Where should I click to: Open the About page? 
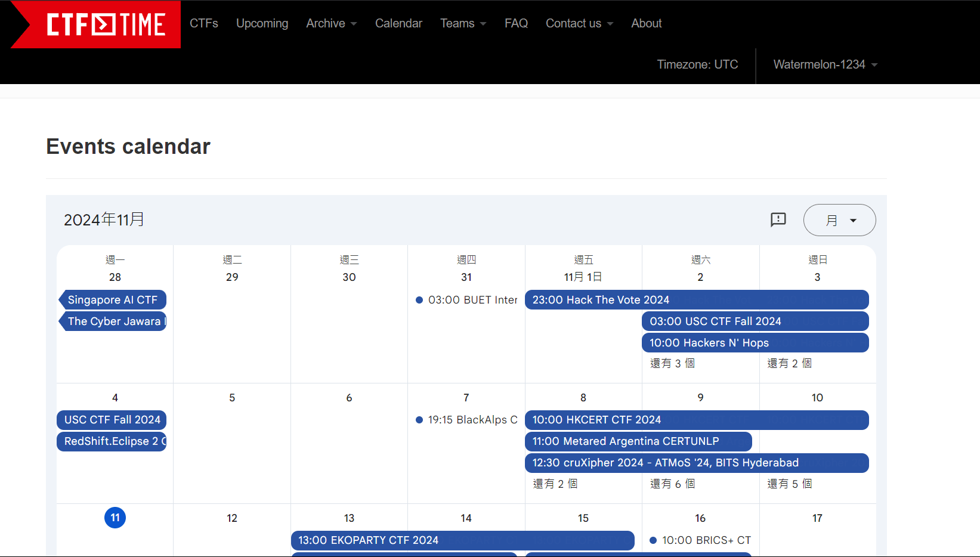[x=647, y=23]
